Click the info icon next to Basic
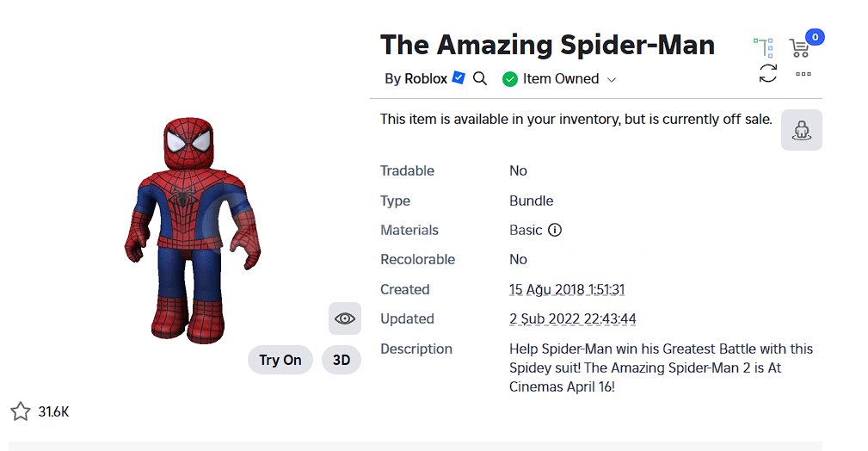The image size is (868, 451). (555, 230)
